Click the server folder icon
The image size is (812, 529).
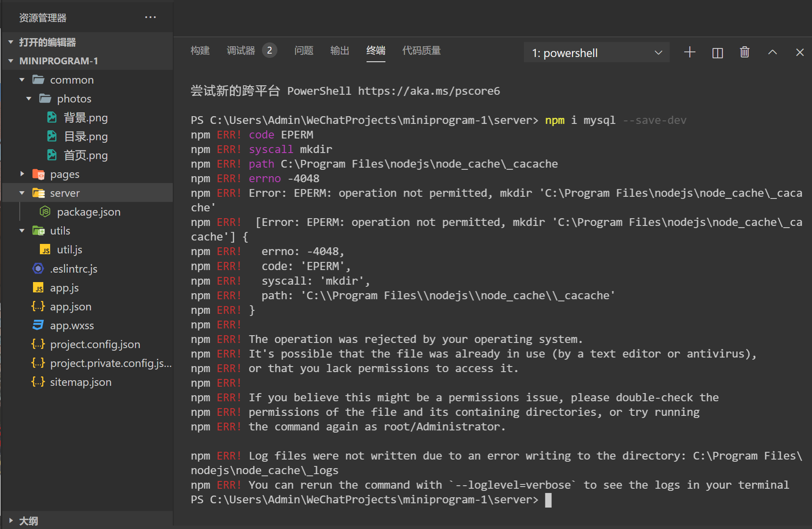tap(39, 193)
